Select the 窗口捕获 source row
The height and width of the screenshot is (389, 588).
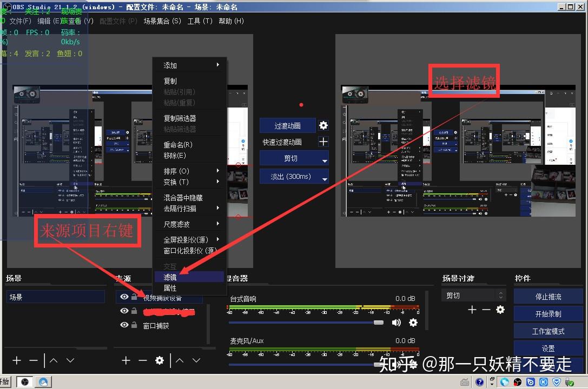[x=160, y=325]
